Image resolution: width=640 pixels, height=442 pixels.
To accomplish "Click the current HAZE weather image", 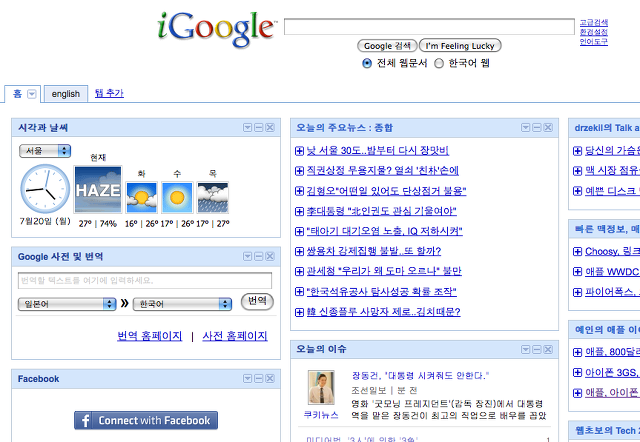I will click(98, 189).
